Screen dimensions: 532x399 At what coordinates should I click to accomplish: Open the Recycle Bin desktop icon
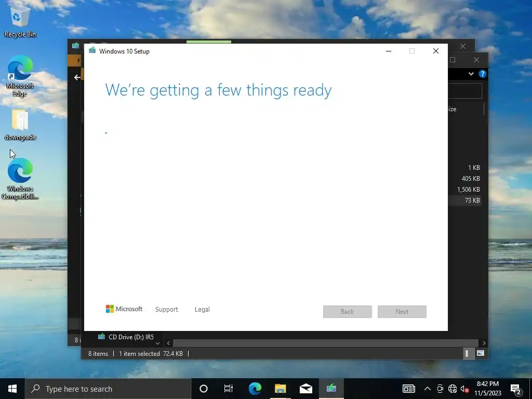coord(20,22)
